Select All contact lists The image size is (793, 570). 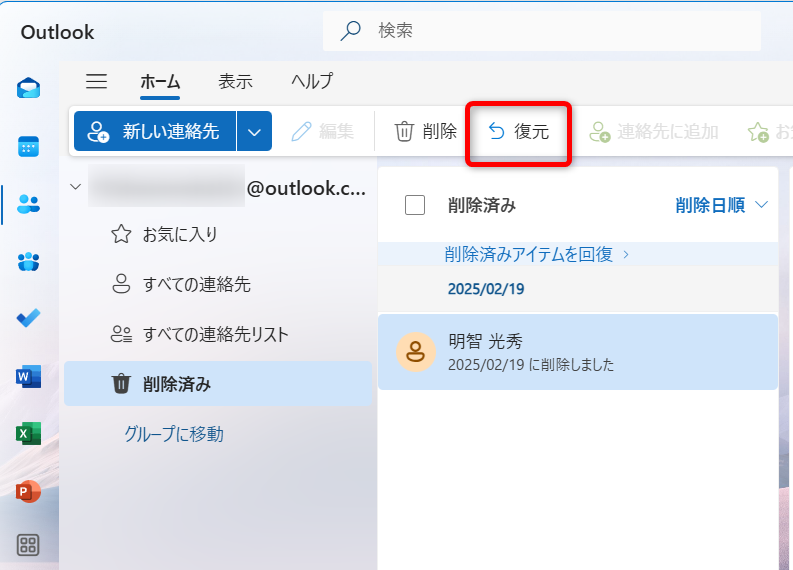(x=217, y=334)
